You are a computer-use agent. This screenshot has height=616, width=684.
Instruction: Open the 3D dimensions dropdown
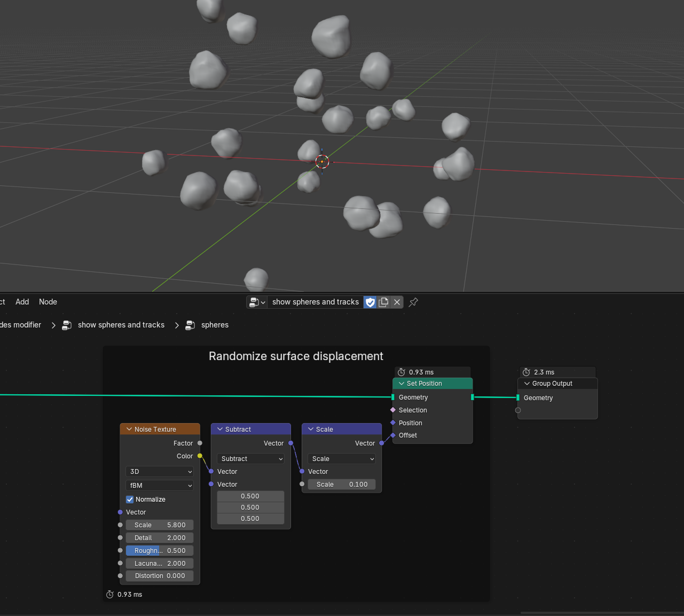click(160, 472)
